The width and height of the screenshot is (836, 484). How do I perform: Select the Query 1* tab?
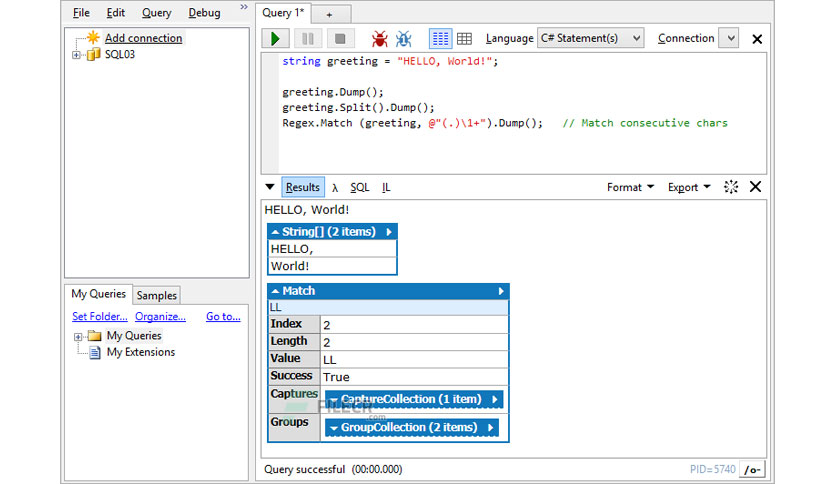(x=283, y=13)
